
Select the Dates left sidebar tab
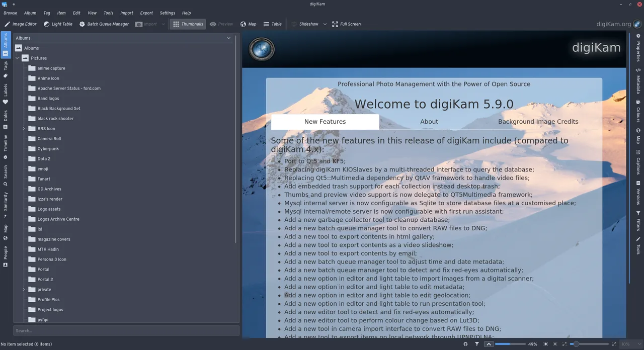pos(6,120)
